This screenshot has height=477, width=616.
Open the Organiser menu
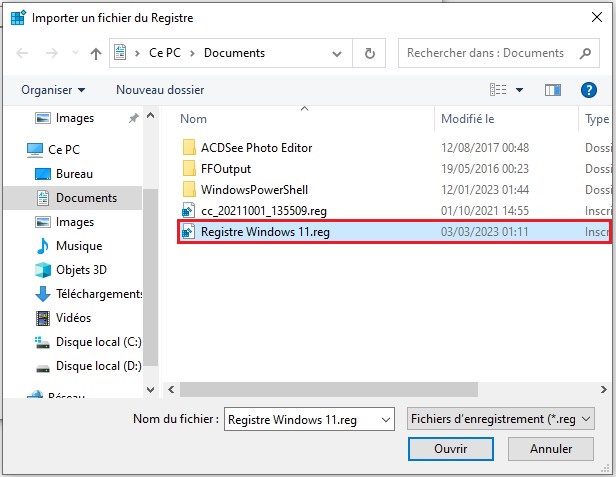[53, 90]
